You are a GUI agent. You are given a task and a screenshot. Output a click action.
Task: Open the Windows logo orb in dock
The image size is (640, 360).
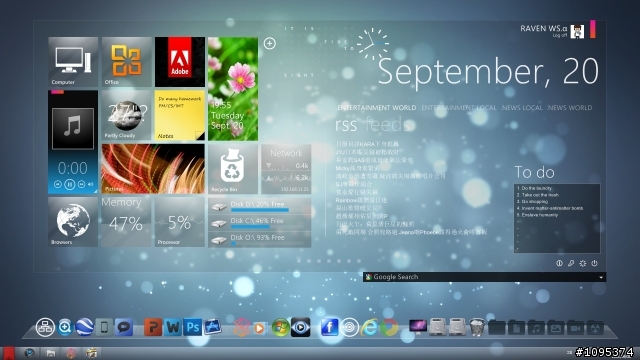point(280,327)
